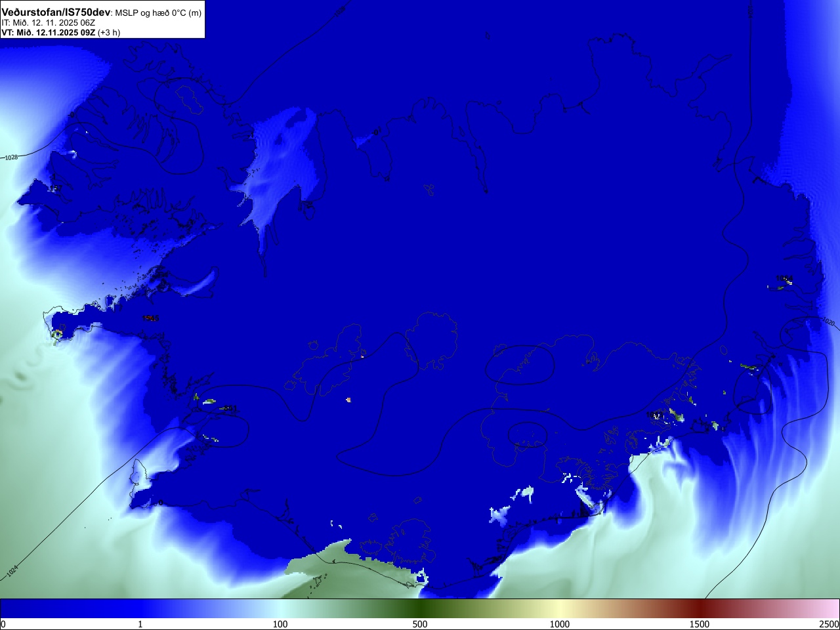Image resolution: width=840 pixels, height=630 pixels.
Task: Click the "100" tick on the color scale
Action: (280, 624)
